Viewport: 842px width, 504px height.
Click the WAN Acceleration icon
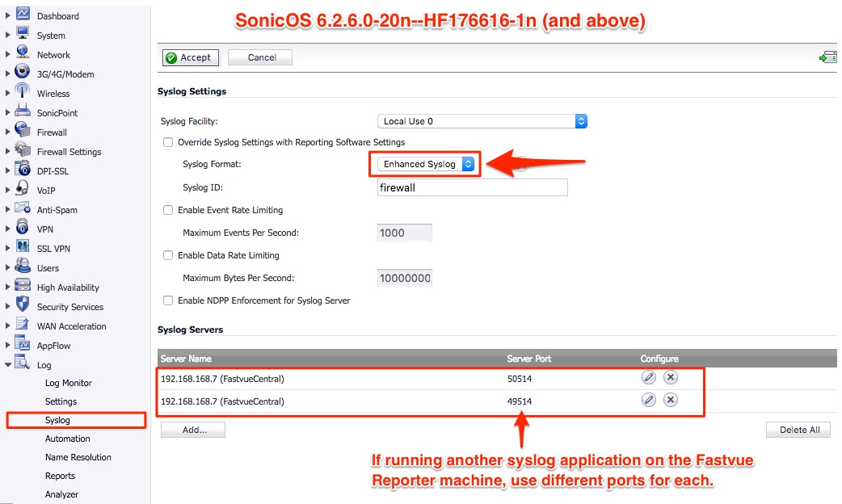[23, 324]
